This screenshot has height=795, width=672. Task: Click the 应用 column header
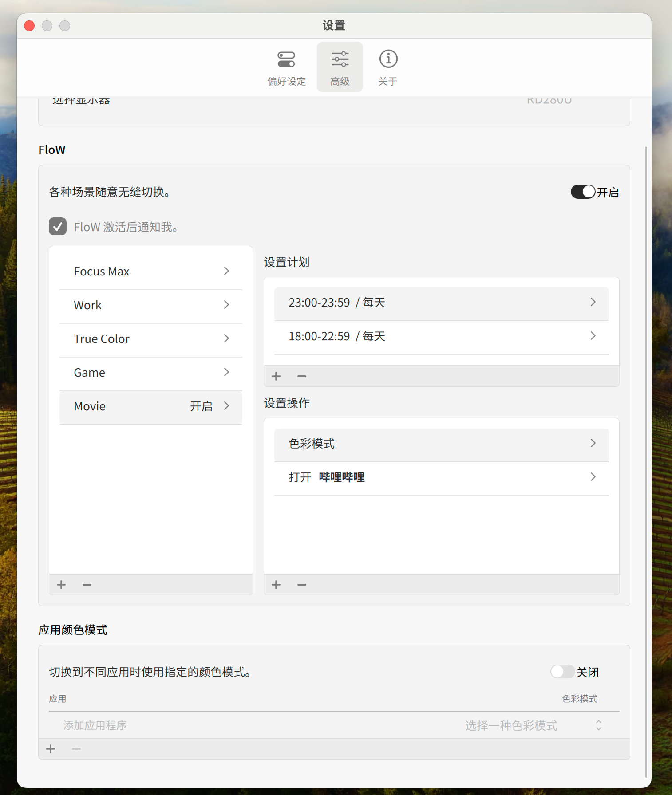[58, 699]
